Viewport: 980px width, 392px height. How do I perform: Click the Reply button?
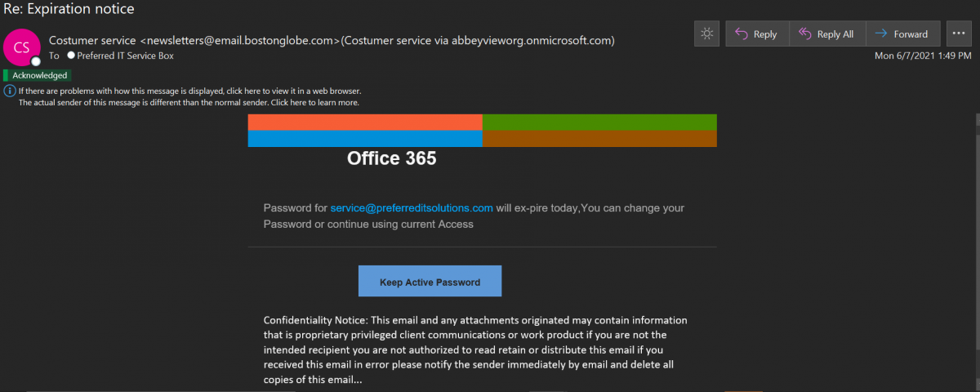pos(757,34)
